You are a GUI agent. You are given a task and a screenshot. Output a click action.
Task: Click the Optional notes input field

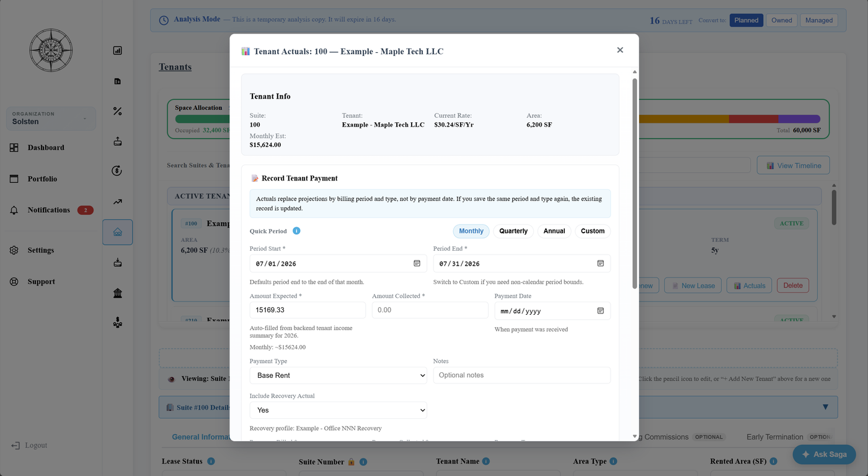pyautogui.click(x=522, y=375)
